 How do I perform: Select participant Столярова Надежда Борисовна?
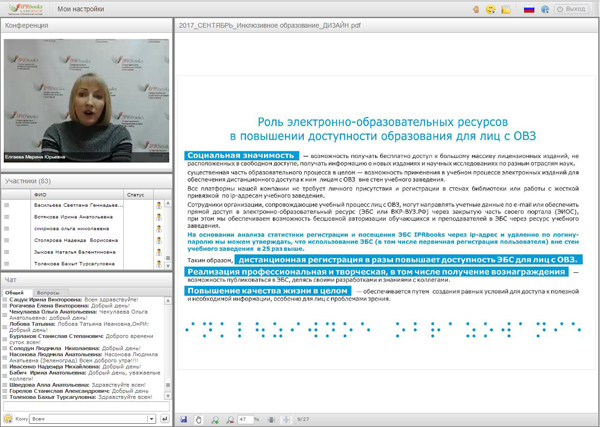(x=76, y=240)
